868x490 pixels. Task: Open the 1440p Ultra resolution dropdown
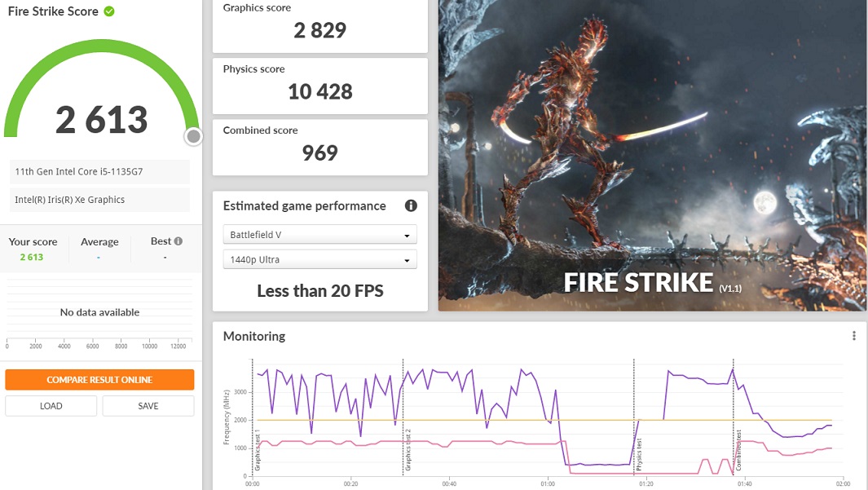pyautogui.click(x=320, y=259)
